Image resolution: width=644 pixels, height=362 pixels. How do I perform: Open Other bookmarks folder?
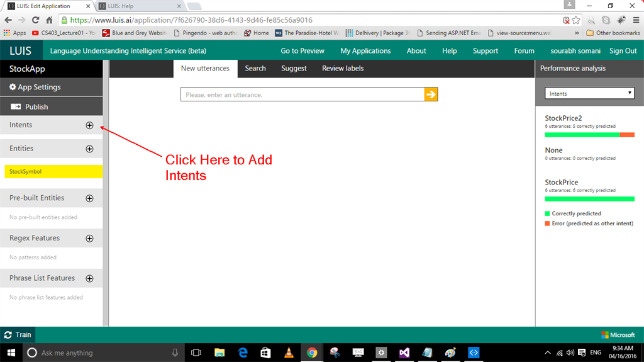coord(613,33)
